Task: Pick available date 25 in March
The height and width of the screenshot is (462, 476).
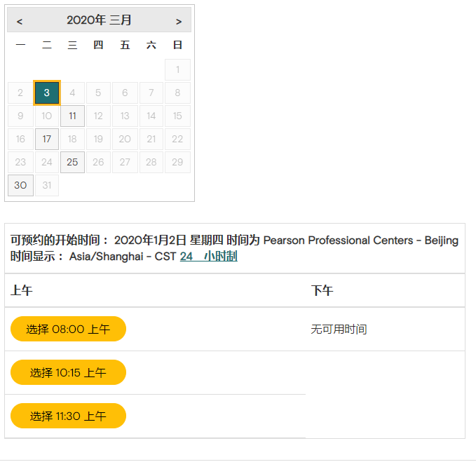Action: 72,162
